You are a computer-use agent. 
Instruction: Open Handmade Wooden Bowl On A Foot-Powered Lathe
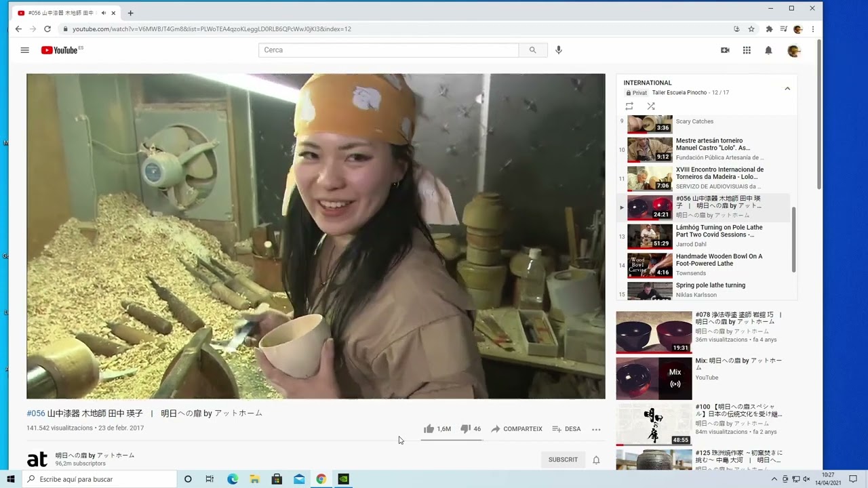click(705, 265)
